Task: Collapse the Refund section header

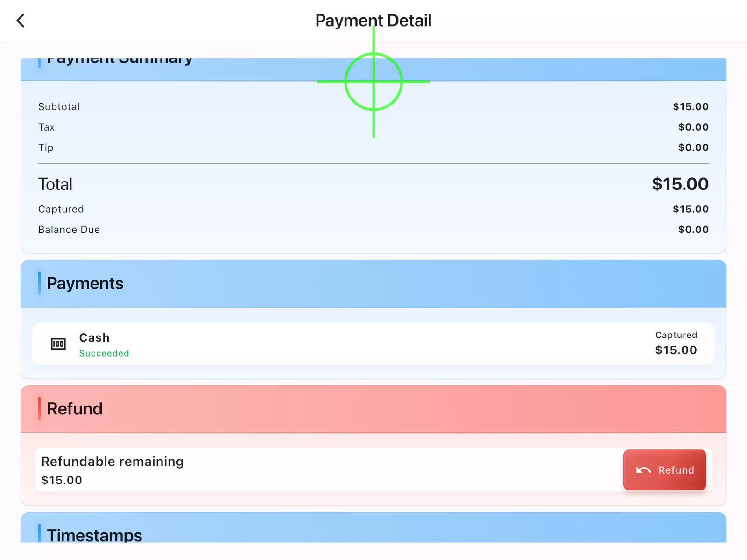Action: pyautogui.click(x=373, y=408)
